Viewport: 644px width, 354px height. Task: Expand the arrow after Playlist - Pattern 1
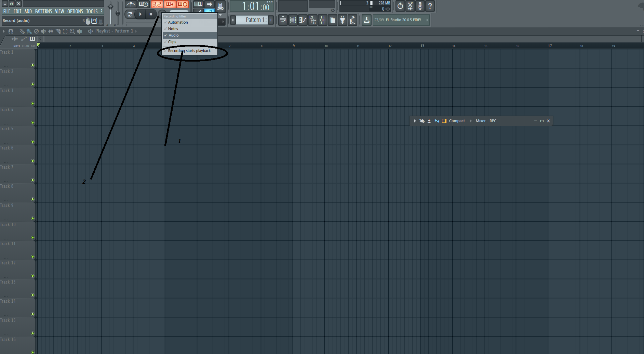[x=136, y=31]
